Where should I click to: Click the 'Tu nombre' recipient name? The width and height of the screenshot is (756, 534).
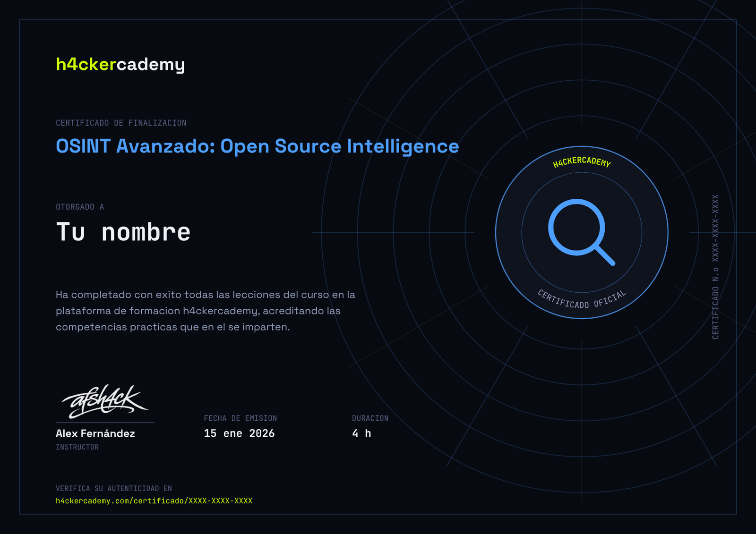tap(123, 232)
